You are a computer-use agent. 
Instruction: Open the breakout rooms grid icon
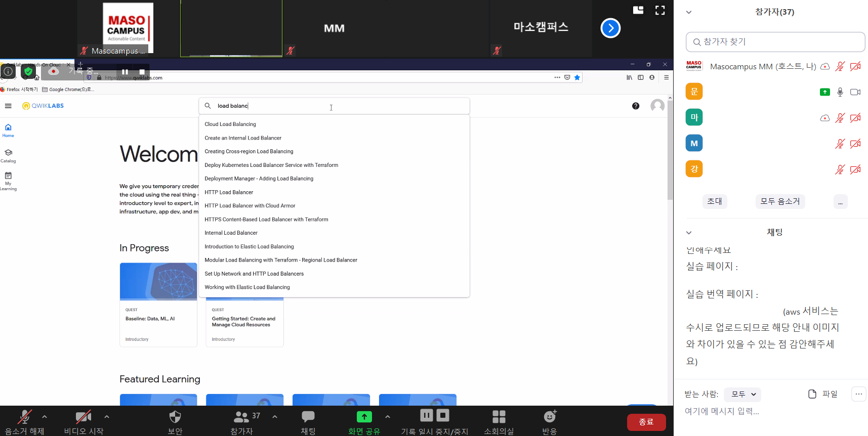coord(499,417)
